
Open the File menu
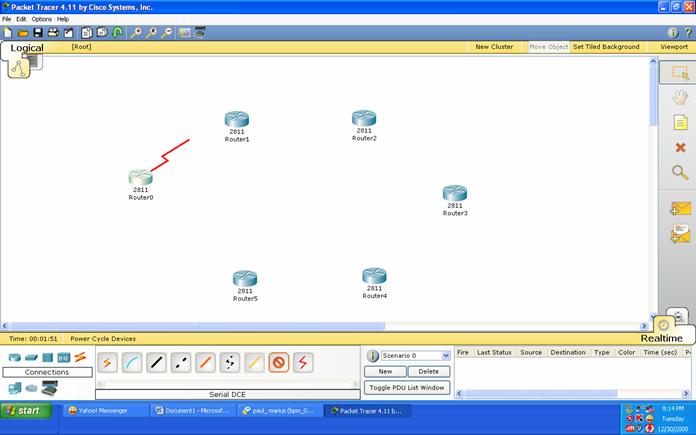click(x=7, y=19)
